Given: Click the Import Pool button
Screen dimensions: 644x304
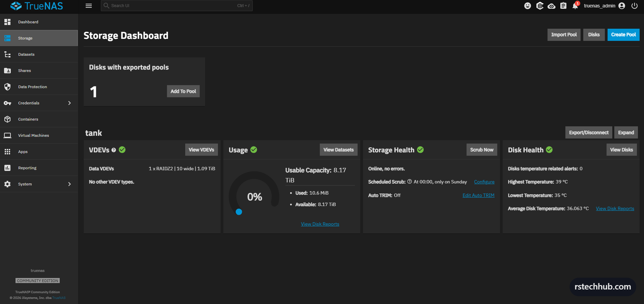Looking at the screenshot, I should [x=564, y=35].
